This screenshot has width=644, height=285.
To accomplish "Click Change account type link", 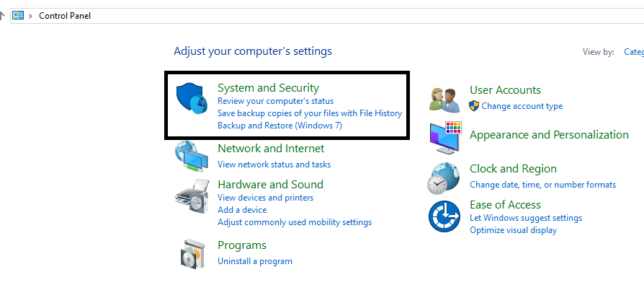I will pos(522,106).
